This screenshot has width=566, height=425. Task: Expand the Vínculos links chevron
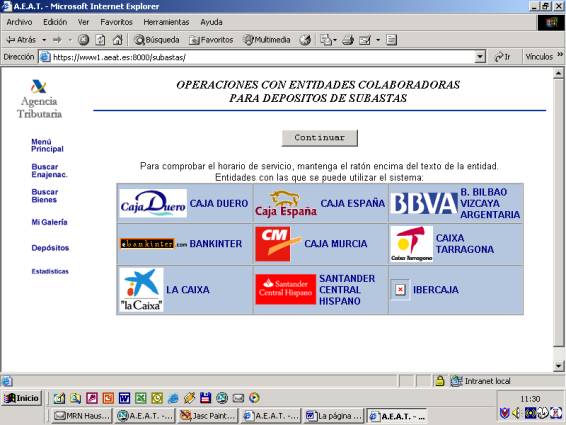560,55
